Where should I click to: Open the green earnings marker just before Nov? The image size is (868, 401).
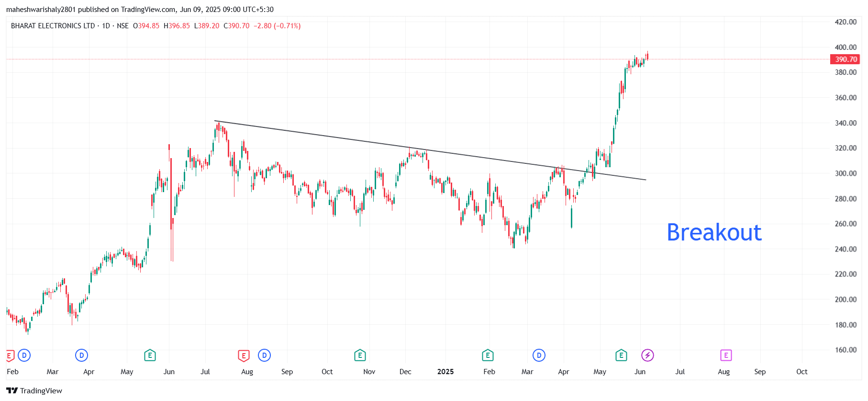click(360, 355)
